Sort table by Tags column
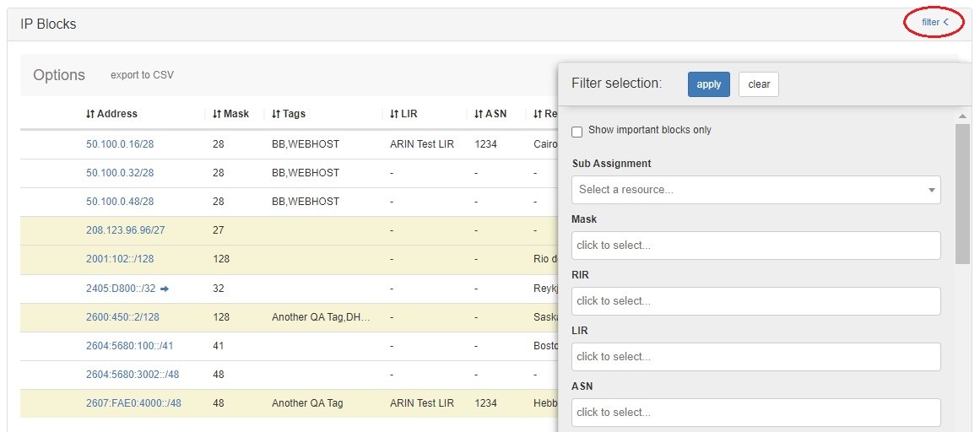 [x=289, y=114]
